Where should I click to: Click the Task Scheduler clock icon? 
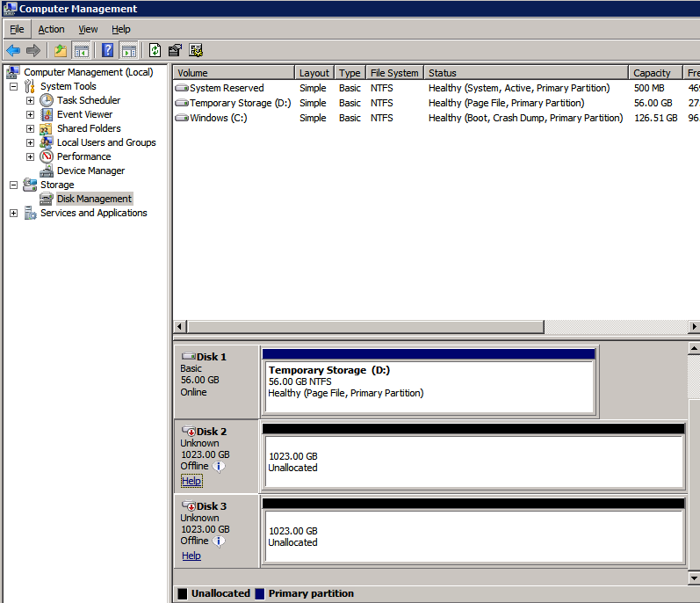click(47, 100)
